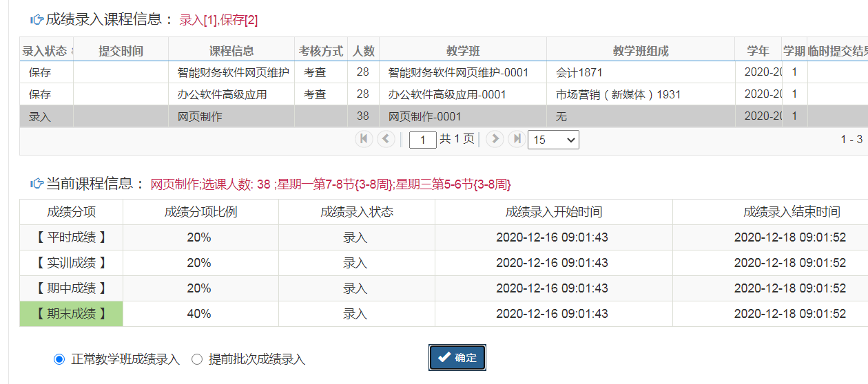The width and height of the screenshot is (868, 384).
Task: Click the next page arrow
Action: click(x=495, y=139)
